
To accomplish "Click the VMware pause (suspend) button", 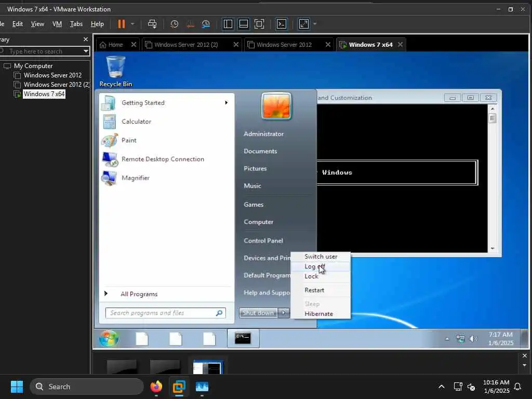I will 121,24.
